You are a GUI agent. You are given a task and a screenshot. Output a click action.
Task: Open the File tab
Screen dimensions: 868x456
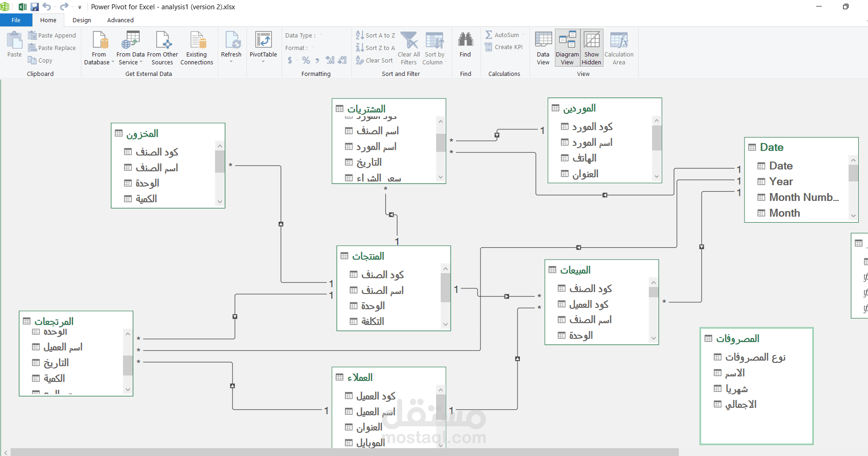coord(16,20)
